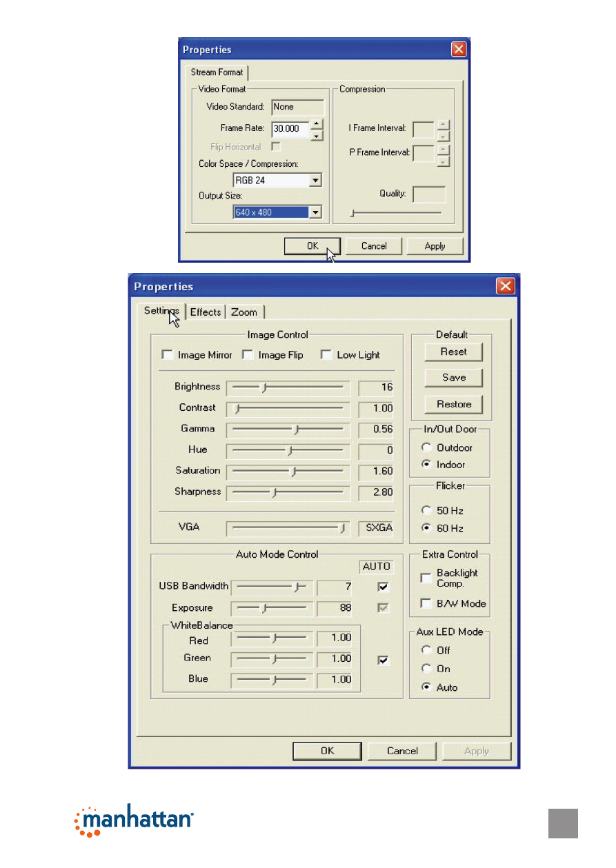Click the Saturation slider

click(288, 472)
